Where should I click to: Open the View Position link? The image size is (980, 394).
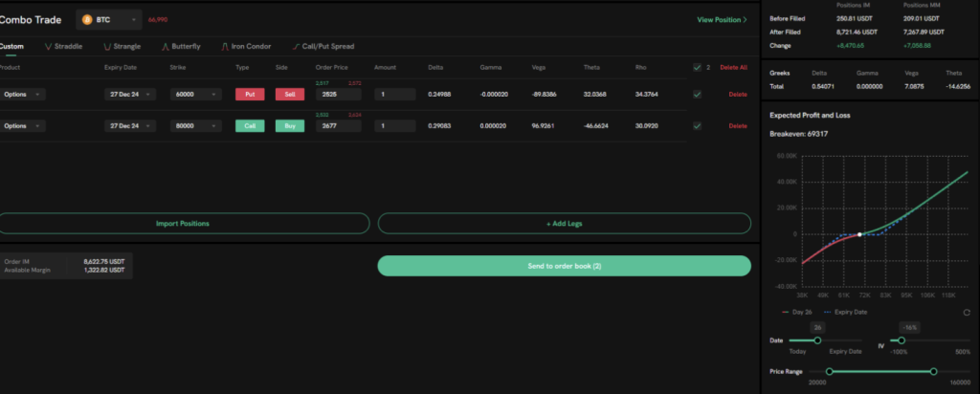pyautogui.click(x=722, y=19)
